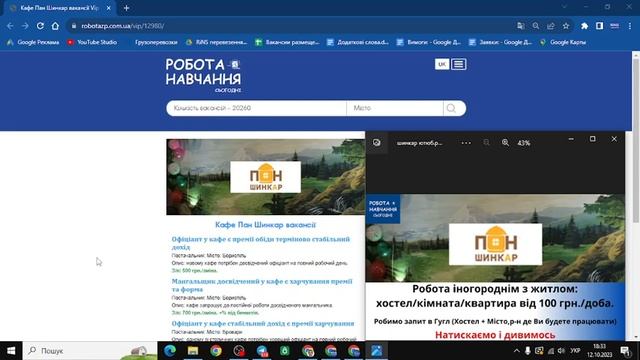Open the site hamburger menu
This screenshot has height=360, width=640.
(x=459, y=64)
